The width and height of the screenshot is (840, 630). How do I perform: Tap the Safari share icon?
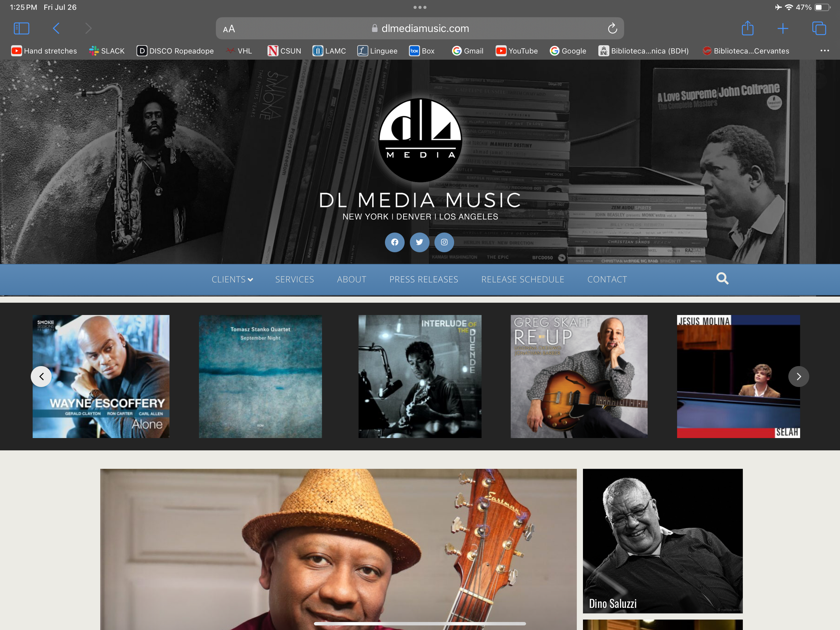point(747,28)
